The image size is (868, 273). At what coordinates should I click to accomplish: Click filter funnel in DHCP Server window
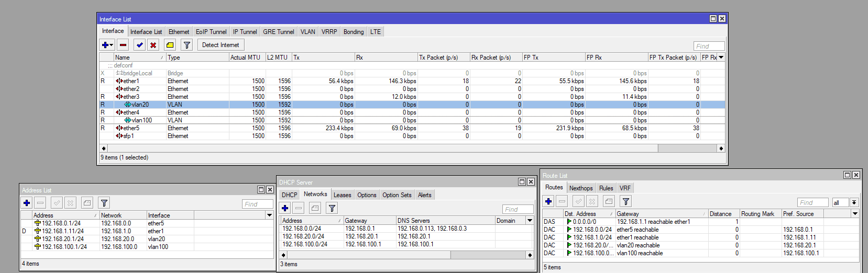pos(332,208)
